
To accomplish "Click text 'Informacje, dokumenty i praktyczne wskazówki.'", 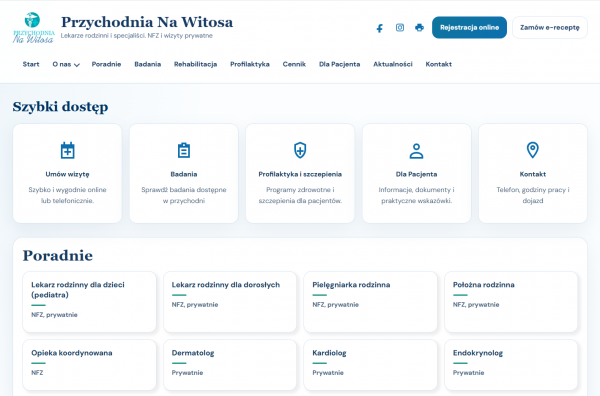I will tap(416, 195).
